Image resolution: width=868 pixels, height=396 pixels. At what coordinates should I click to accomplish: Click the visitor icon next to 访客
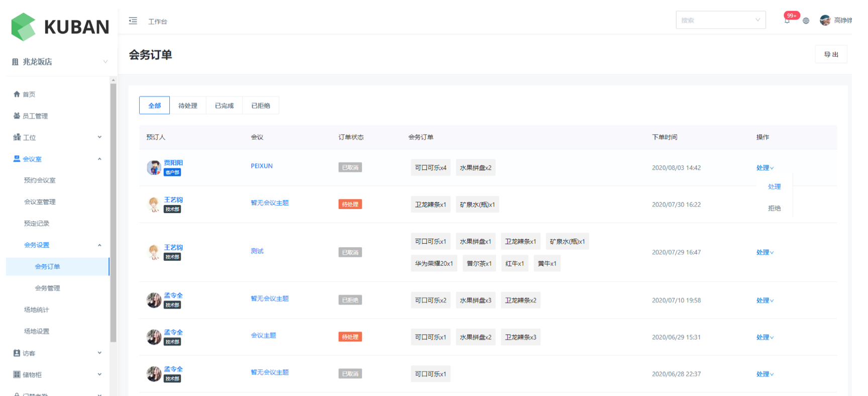click(17, 353)
